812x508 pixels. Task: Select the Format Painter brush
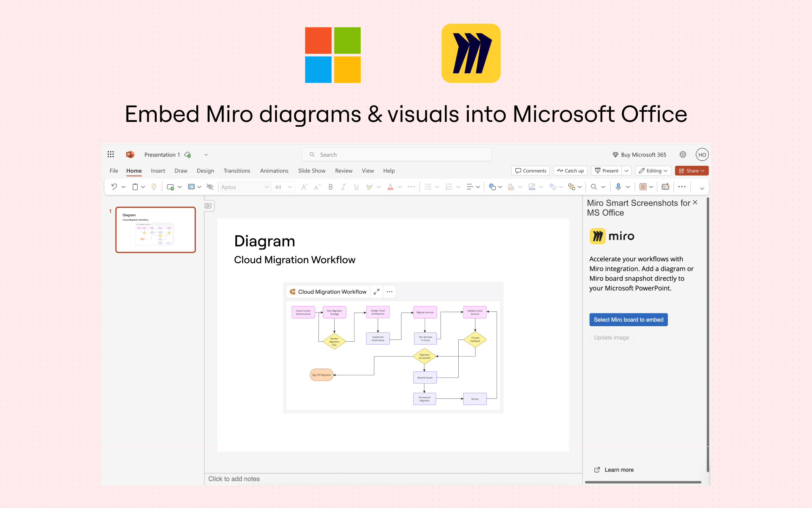(x=154, y=187)
